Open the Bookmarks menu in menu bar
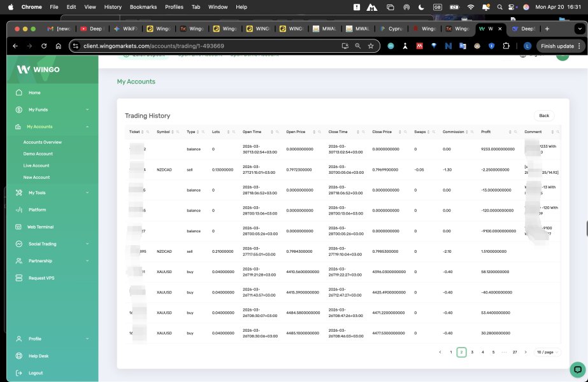The image size is (588, 382). pyautogui.click(x=142, y=7)
